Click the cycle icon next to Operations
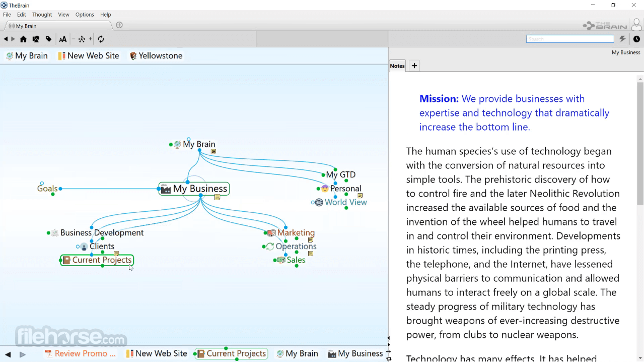Screen dimensions: 644x362 270,247
